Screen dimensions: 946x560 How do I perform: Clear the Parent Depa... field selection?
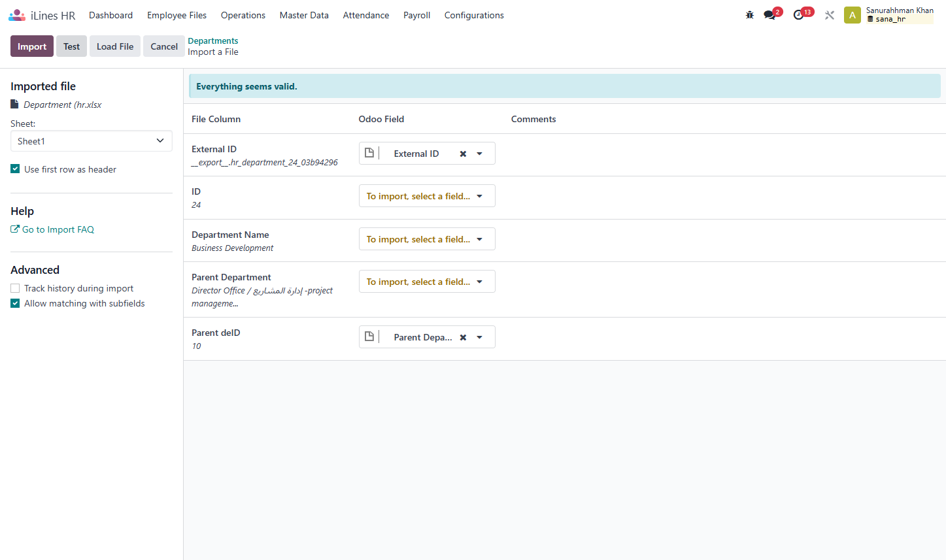click(463, 337)
